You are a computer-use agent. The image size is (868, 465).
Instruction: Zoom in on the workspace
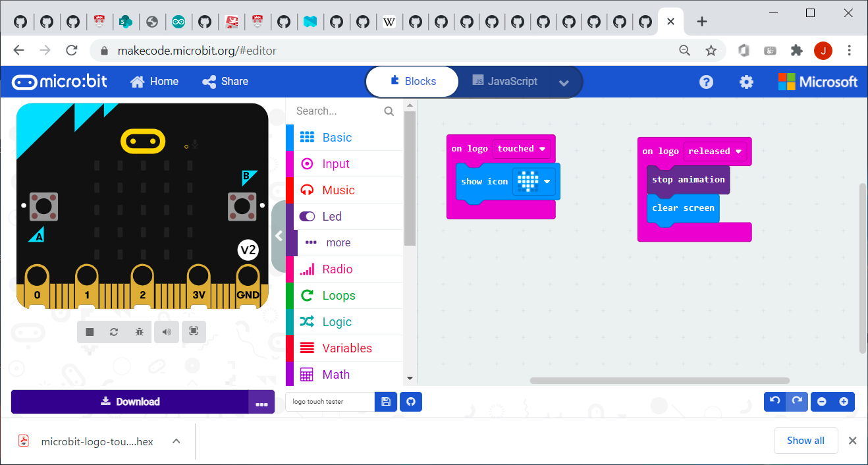(x=844, y=401)
